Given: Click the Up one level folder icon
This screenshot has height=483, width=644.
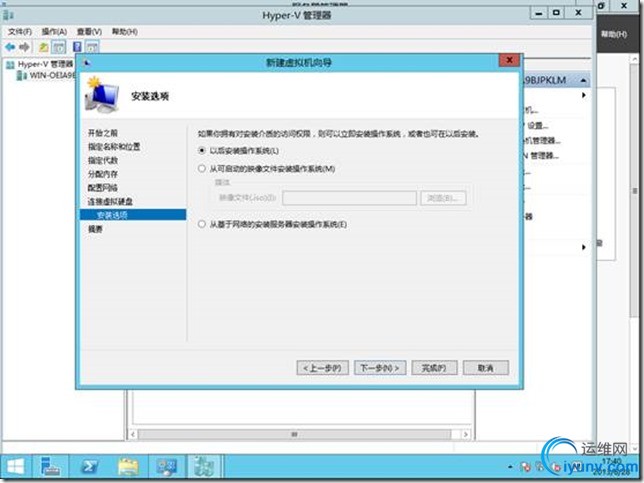Looking at the screenshot, I should [x=43, y=47].
